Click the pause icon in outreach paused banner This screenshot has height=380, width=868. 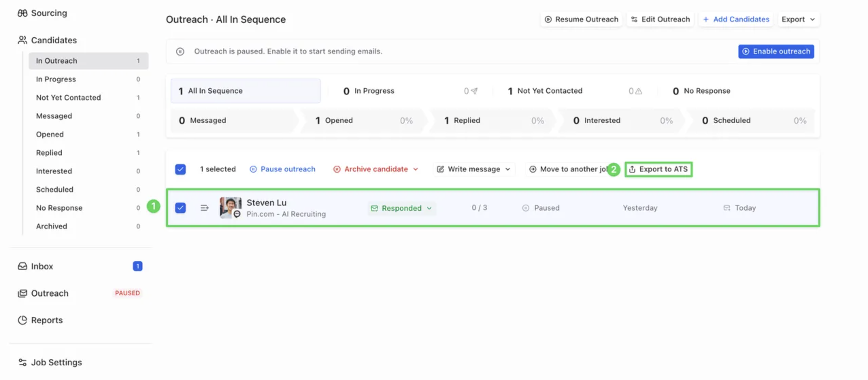tap(180, 51)
